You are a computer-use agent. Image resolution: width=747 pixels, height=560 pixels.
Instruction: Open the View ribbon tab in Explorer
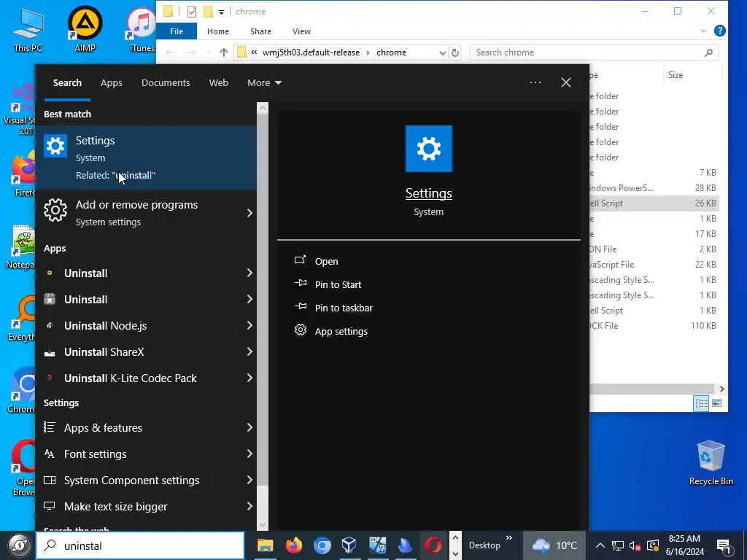[301, 31]
